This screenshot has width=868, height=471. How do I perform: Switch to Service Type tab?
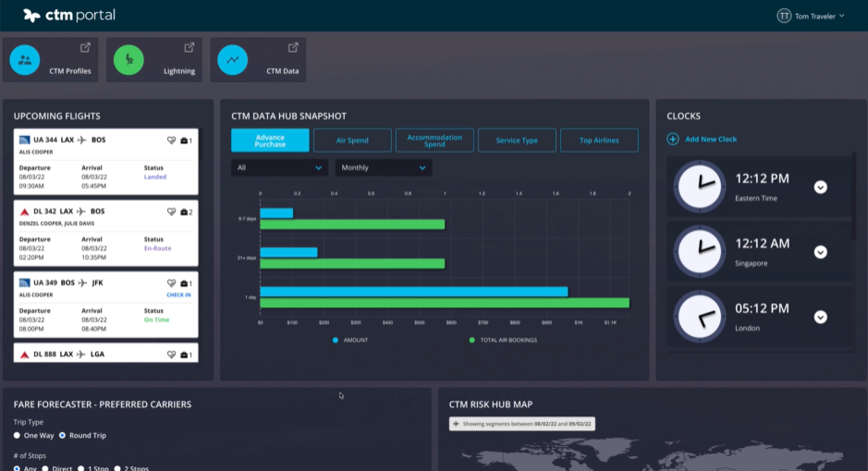[517, 141]
